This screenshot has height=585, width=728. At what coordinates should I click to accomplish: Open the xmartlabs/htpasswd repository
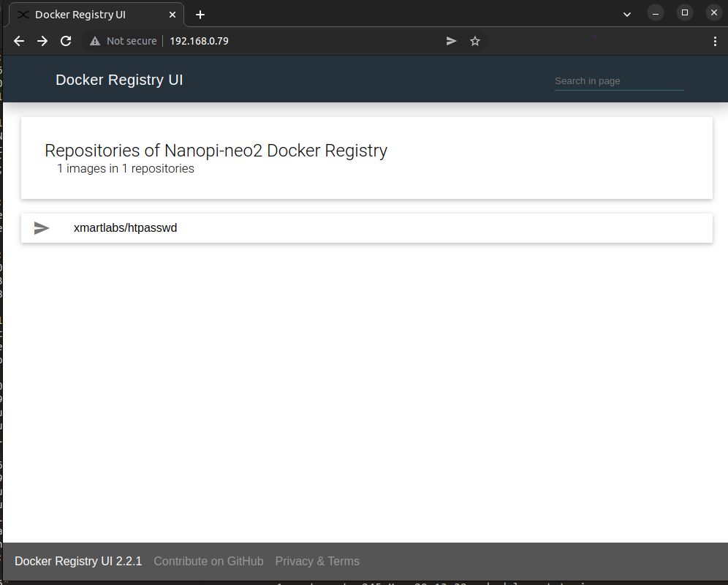[125, 227]
